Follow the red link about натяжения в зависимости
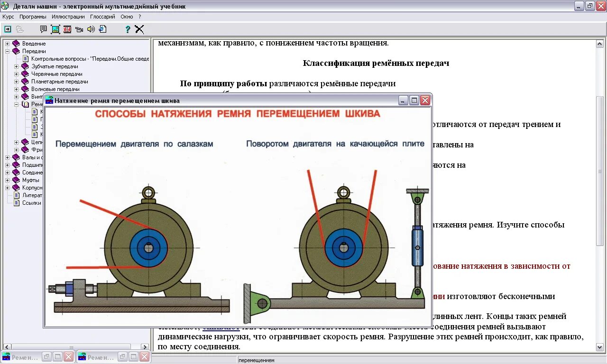Image resolution: width=607 pixels, height=364 pixels. pyautogui.click(x=501, y=266)
